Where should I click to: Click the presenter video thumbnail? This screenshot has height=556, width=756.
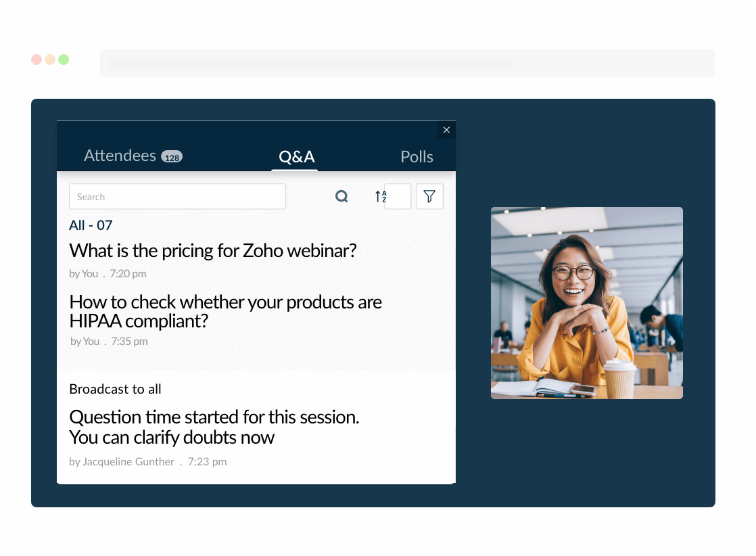586,303
